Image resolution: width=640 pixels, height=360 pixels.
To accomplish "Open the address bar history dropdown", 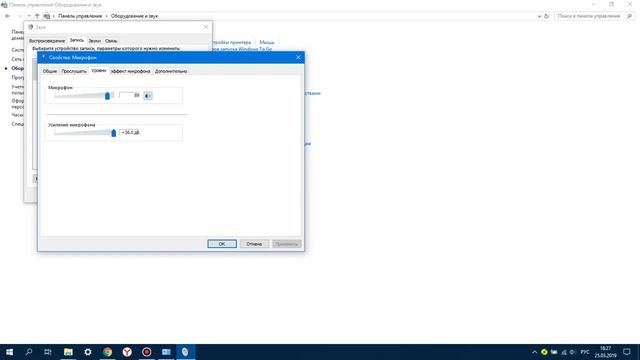I will point(539,16).
